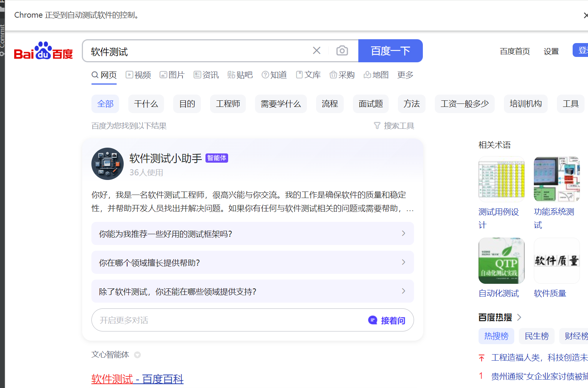Select the 工资一般多少 filter chip
Image resolution: width=588 pixels, height=388 pixels.
tap(464, 104)
